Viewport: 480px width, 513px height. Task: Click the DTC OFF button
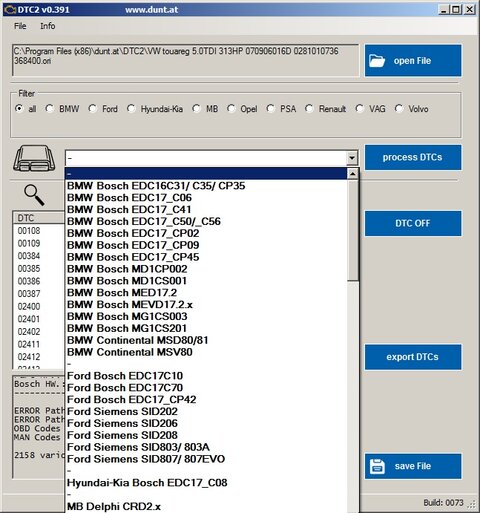413,223
